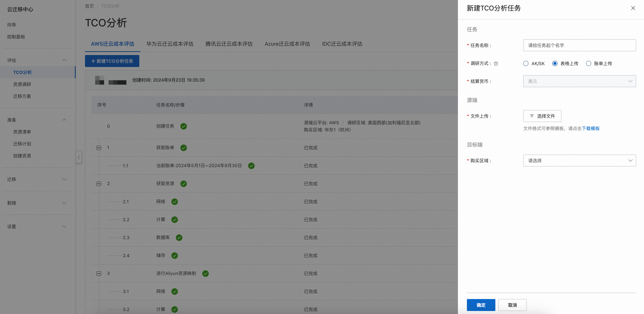This screenshot has height=314, width=644.
Task: Click the 序号 column header
Action: (x=101, y=105)
